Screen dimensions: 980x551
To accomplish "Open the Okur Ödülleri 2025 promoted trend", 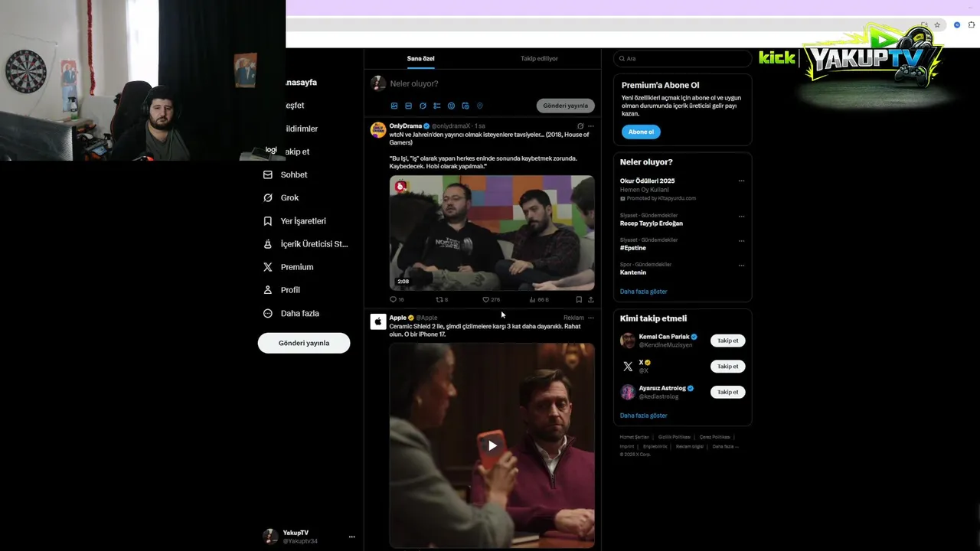I will pos(648,181).
